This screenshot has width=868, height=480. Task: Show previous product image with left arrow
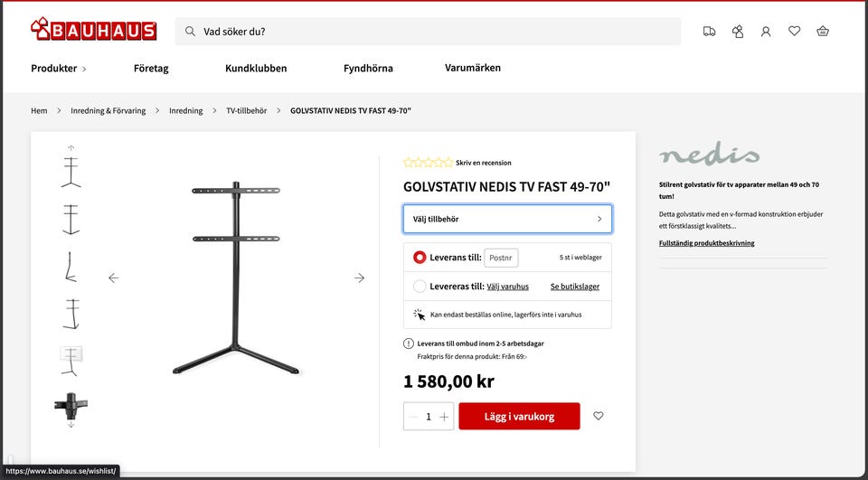114,278
